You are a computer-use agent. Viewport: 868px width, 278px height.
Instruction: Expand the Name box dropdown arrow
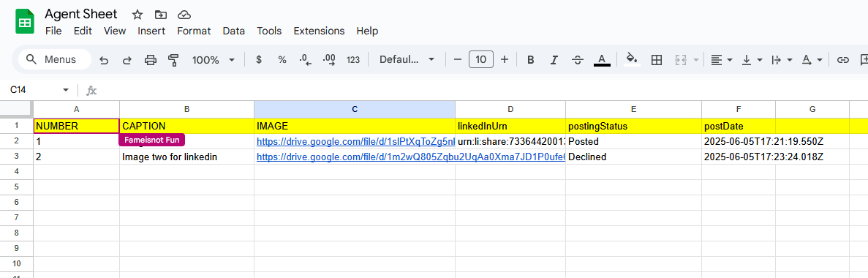point(66,90)
